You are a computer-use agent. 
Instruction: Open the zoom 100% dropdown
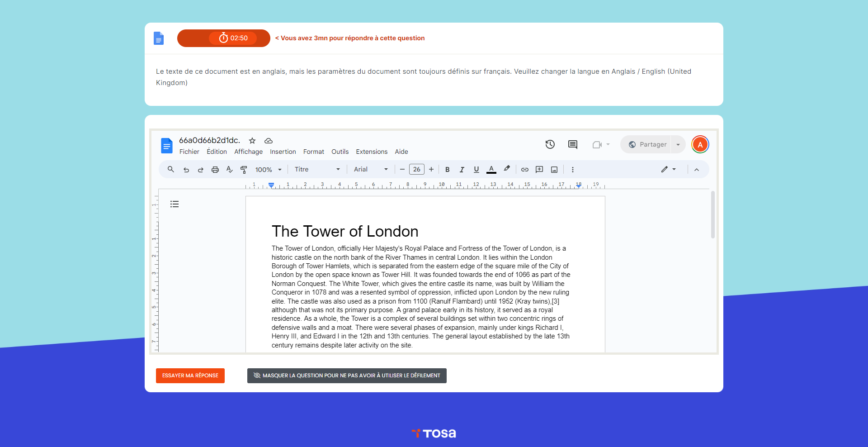pos(268,170)
